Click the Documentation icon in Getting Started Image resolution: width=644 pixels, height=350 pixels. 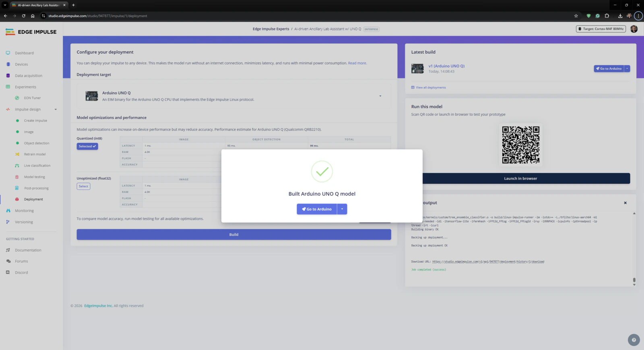point(8,250)
